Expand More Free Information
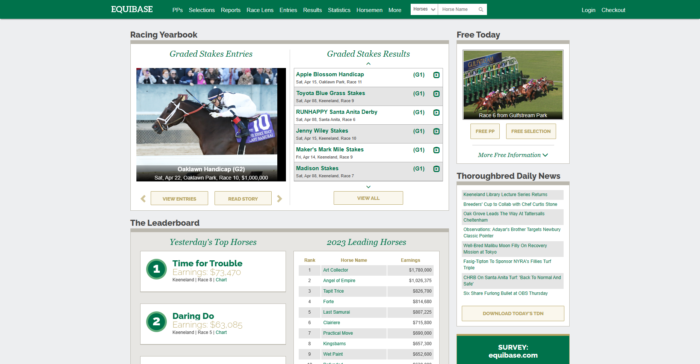 (x=512, y=155)
